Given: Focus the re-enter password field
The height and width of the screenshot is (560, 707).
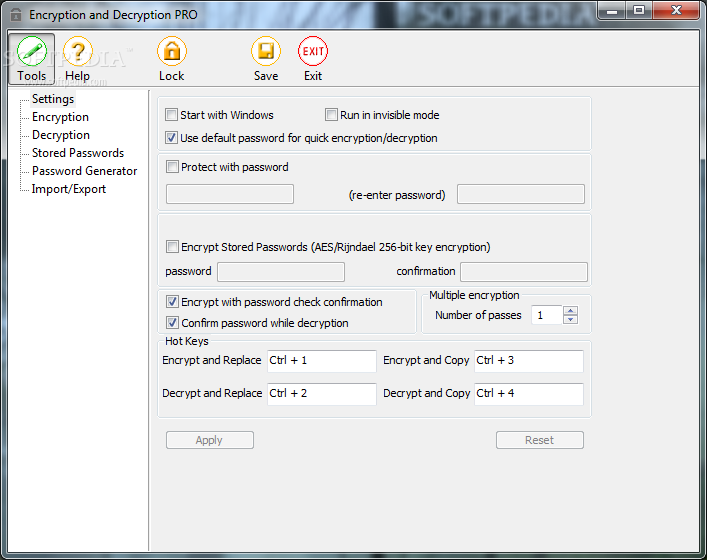Looking at the screenshot, I should click(521, 194).
